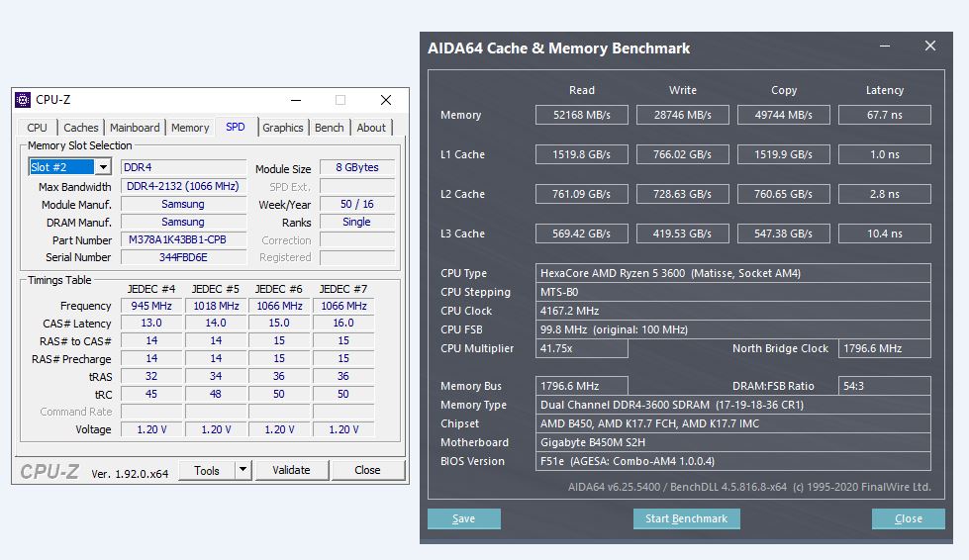Click the Part Number field M378A1K43BB1-CPB
The height and width of the screenshot is (560, 969).
pyautogui.click(x=183, y=239)
